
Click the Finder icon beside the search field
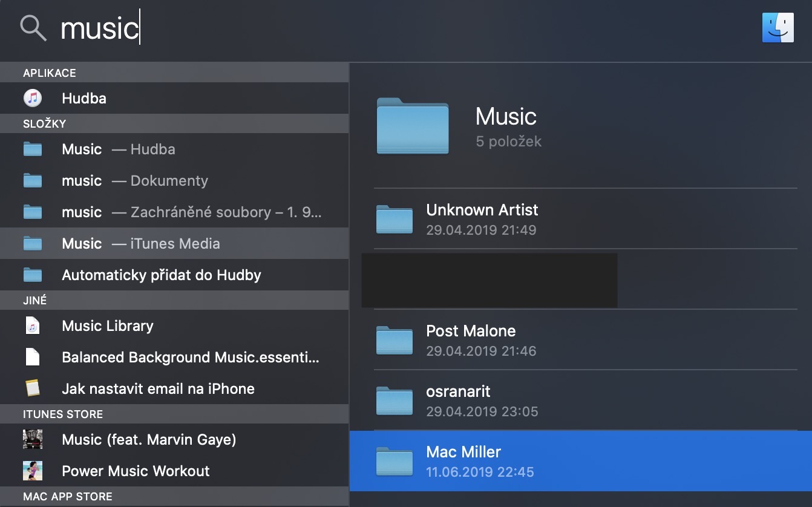pos(778,28)
